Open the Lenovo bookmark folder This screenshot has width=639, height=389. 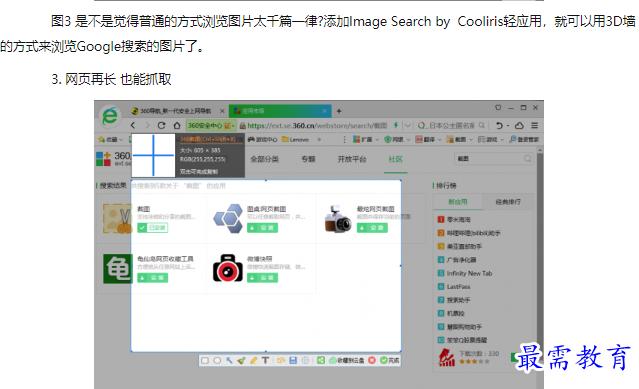(x=295, y=139)
